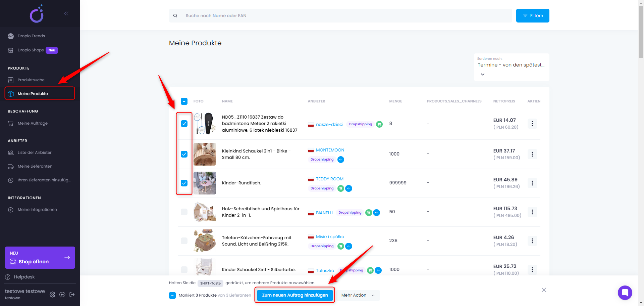Click the green cart icon for BIANELLI
This screenshot has width=644, height=306.
pyautogui.click(x=369, y=213)
